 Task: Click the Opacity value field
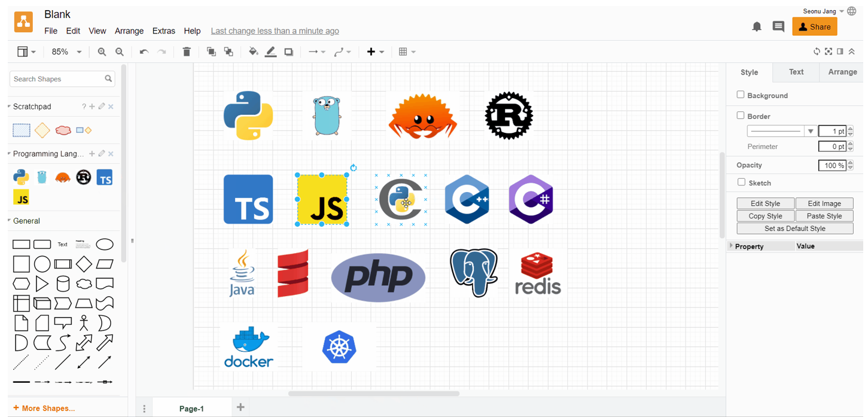click(x=832, y=166)
